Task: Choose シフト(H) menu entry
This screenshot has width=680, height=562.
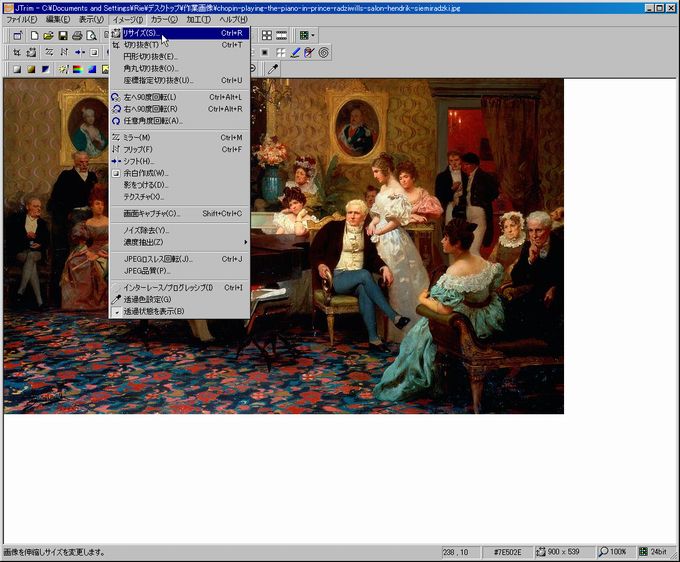Action: [180, 161]
